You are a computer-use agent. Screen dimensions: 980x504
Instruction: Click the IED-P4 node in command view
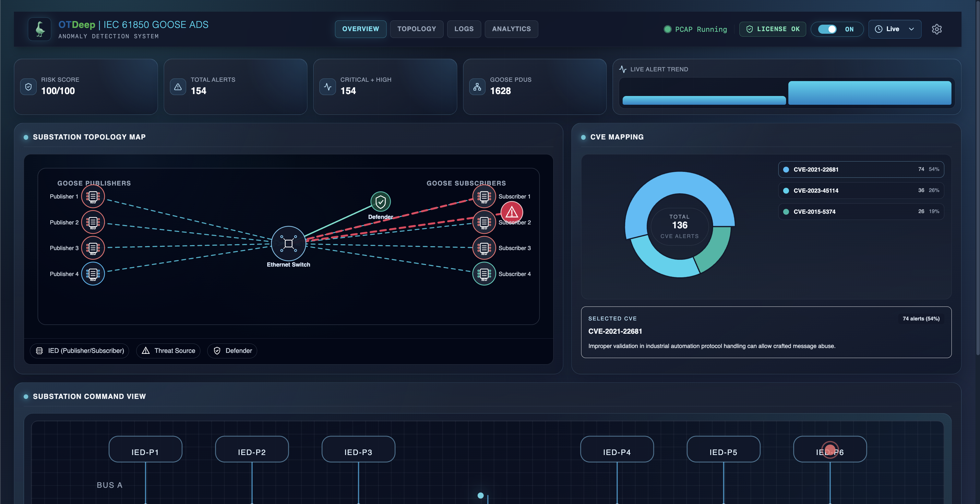pos(617,450)
